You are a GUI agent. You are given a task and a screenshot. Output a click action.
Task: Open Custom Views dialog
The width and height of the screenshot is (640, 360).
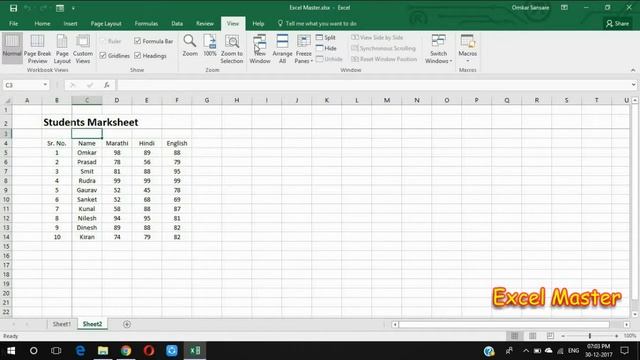(x=83, y=48)
